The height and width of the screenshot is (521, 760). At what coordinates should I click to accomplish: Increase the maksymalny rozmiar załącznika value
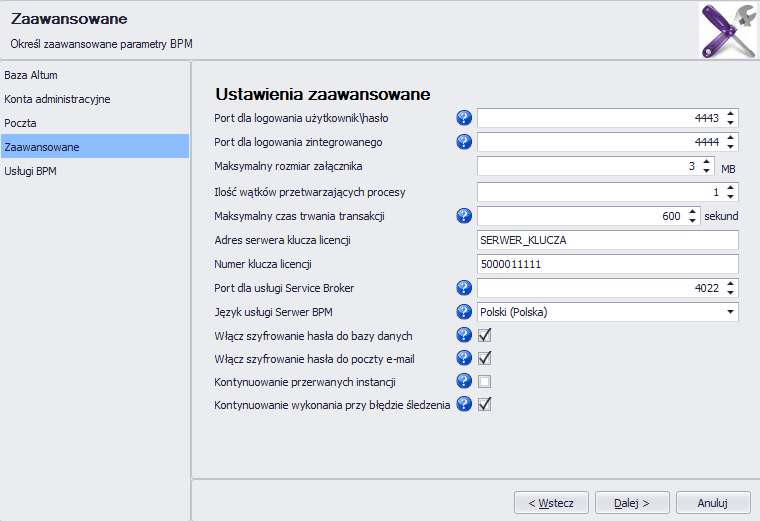click(707, 162)
